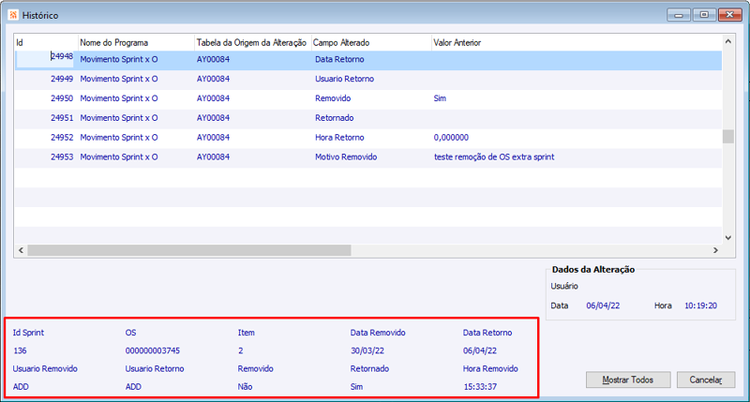Viewport: 750px width, 402px height.
Task: Minimize the Histórico window
Action: point(679,15)
